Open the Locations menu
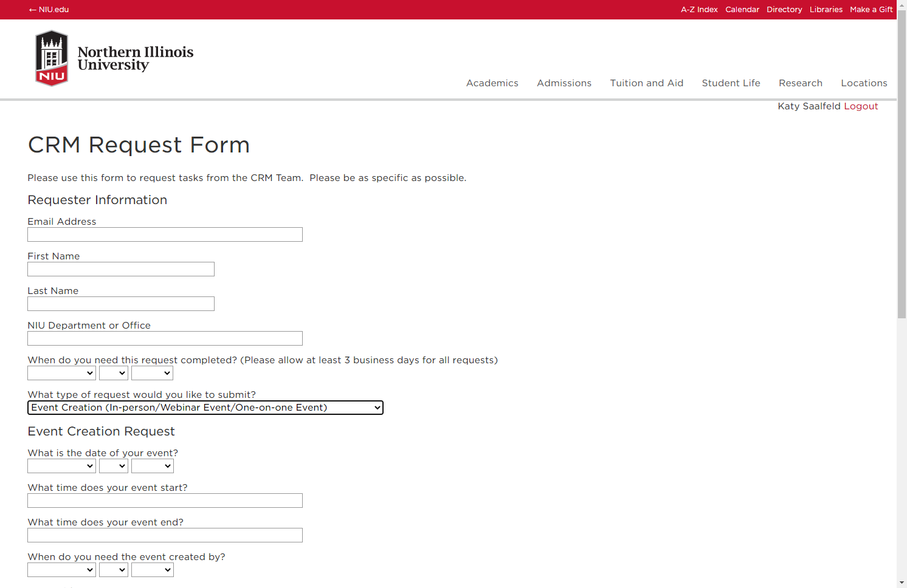Image resolution: width=907 pixels, height=588 pixels. (864, 83)
